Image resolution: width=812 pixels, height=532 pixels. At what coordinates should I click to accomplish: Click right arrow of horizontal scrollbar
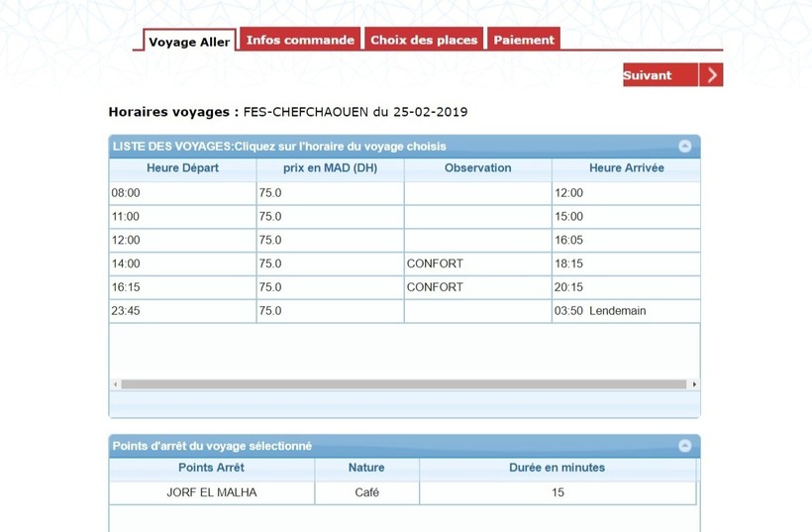(x=694, y=384)
